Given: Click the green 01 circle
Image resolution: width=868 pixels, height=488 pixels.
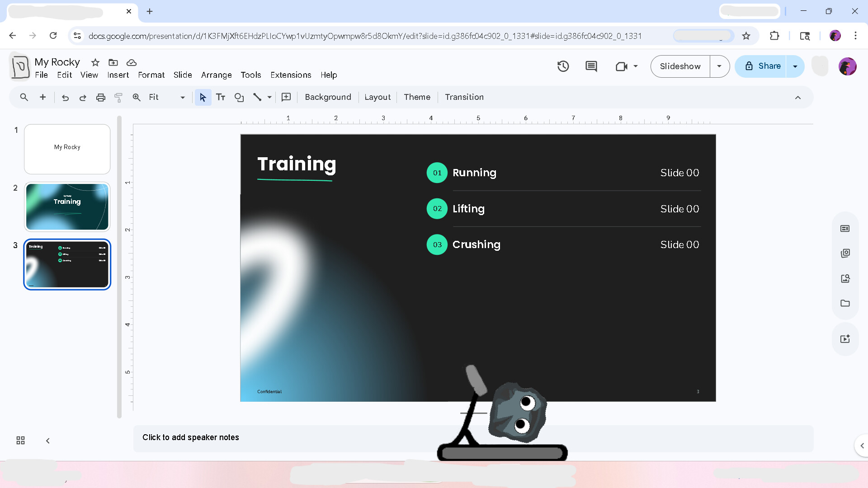Looking at the screenshot, I should tap(437, 173).
